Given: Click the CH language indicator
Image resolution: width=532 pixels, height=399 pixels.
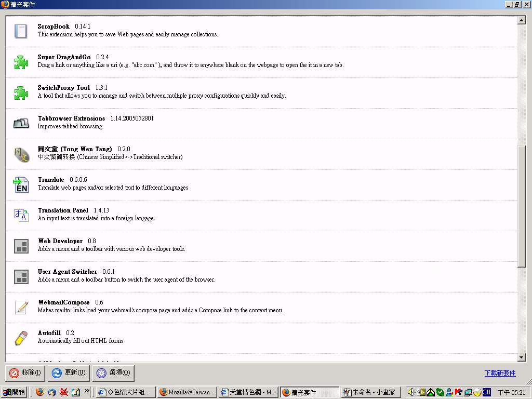Looking at the screenshot, I should click(487, 392).
